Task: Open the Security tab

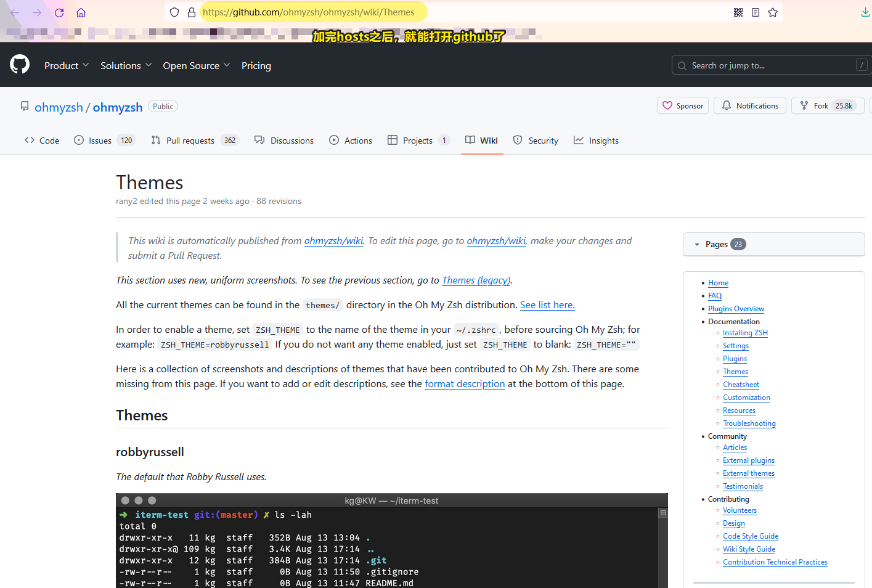Action: [x=536, y=141]
